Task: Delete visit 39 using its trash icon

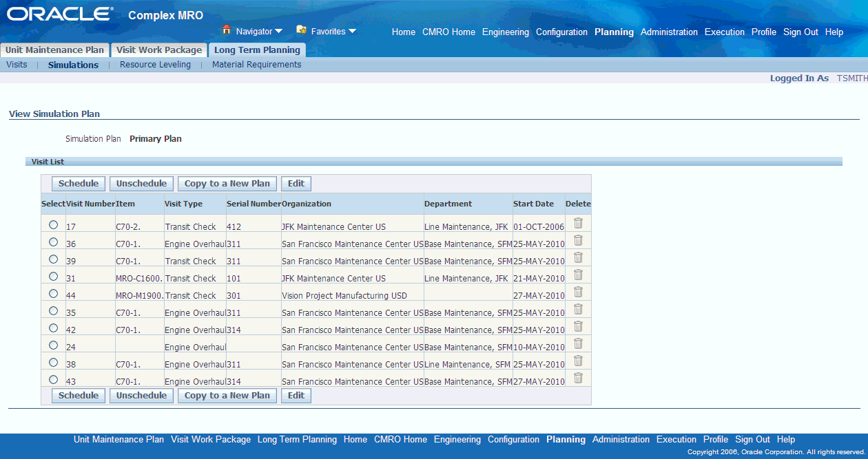Action: tap(578, 257)
